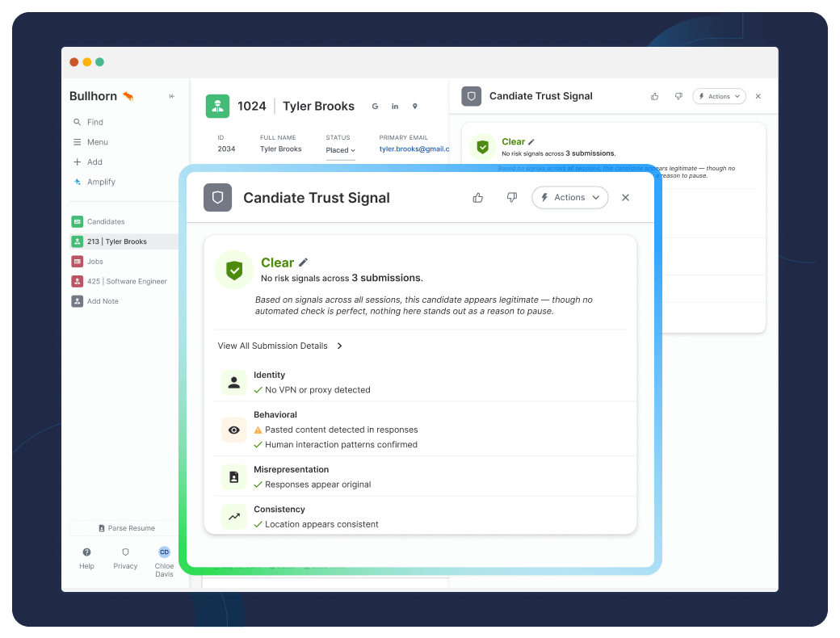Open Find search in sidebar

(x=88, y=122)
